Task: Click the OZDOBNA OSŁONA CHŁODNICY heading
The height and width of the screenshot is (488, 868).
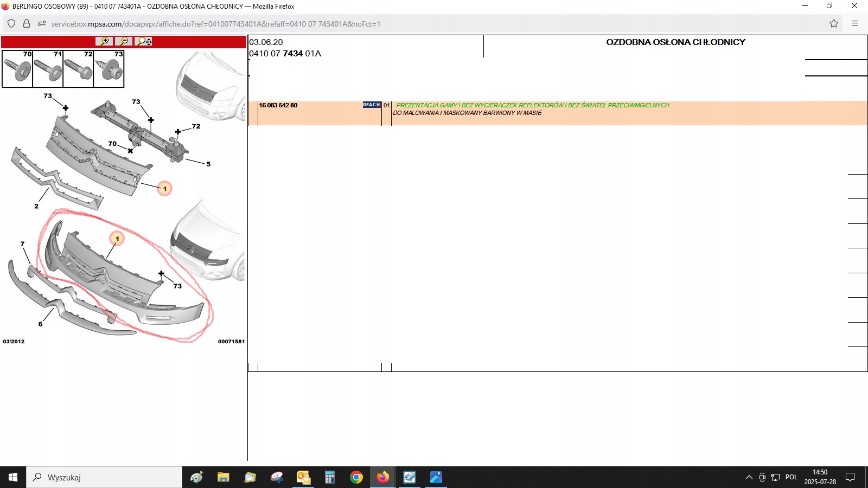Action: (675, 42)
